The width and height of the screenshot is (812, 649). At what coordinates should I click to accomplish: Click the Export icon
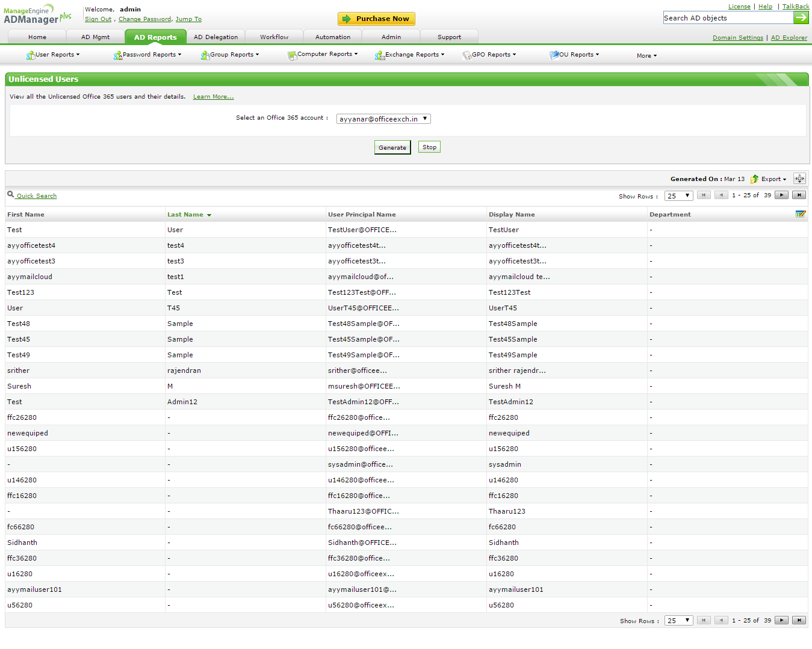755,179
